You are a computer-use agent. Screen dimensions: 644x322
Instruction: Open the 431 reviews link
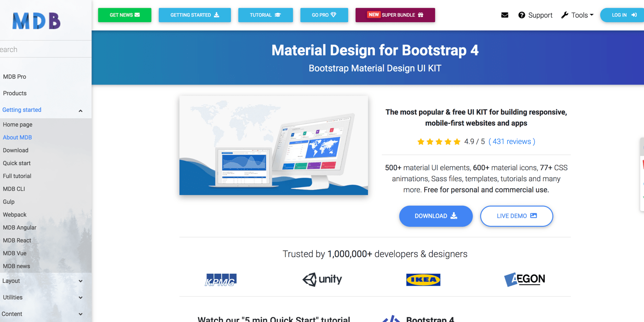click(x=512, y=142)
